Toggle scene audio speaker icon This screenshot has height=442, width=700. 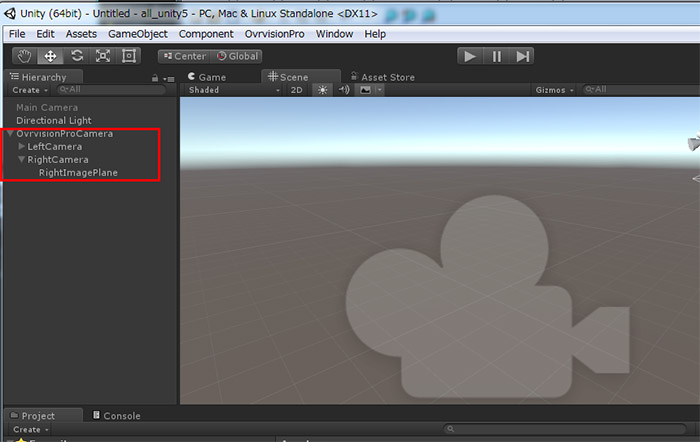coord(344,90)
